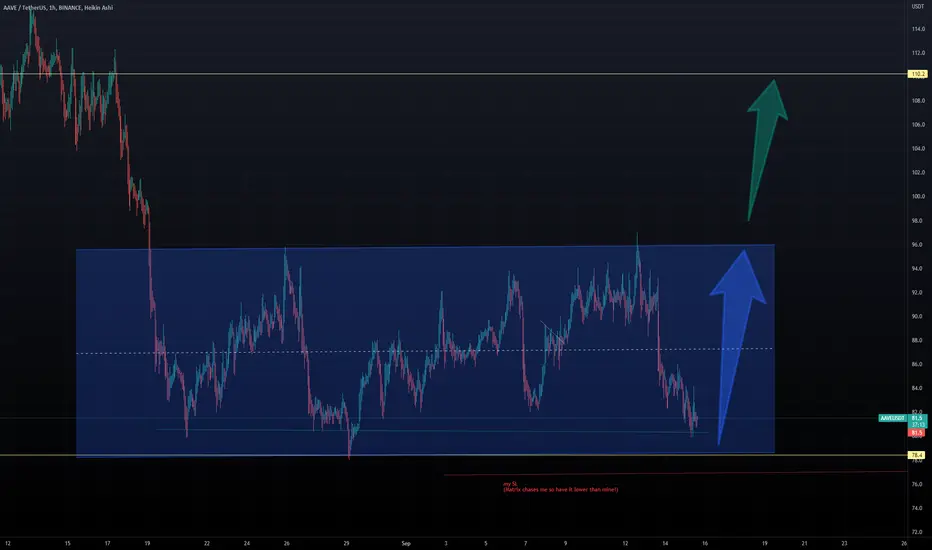932x550 pixels.
Task: Click the 14 date label on time axis
Action: 665,543
